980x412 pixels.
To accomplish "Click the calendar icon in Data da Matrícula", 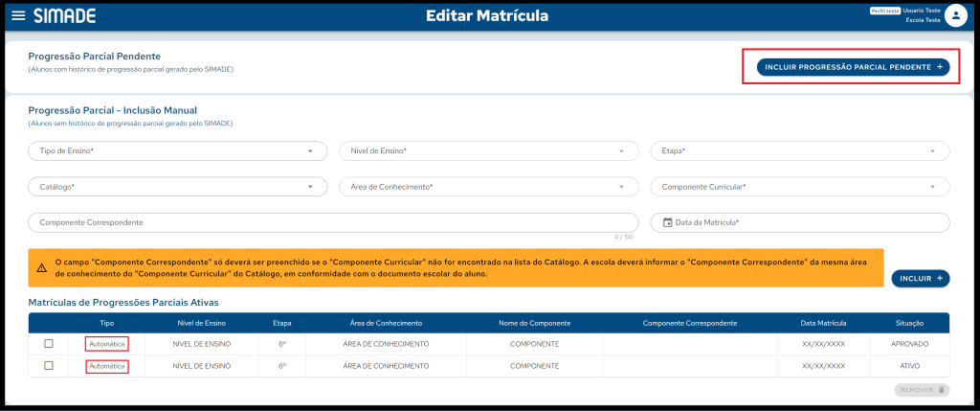I will [x=669, y=222].
